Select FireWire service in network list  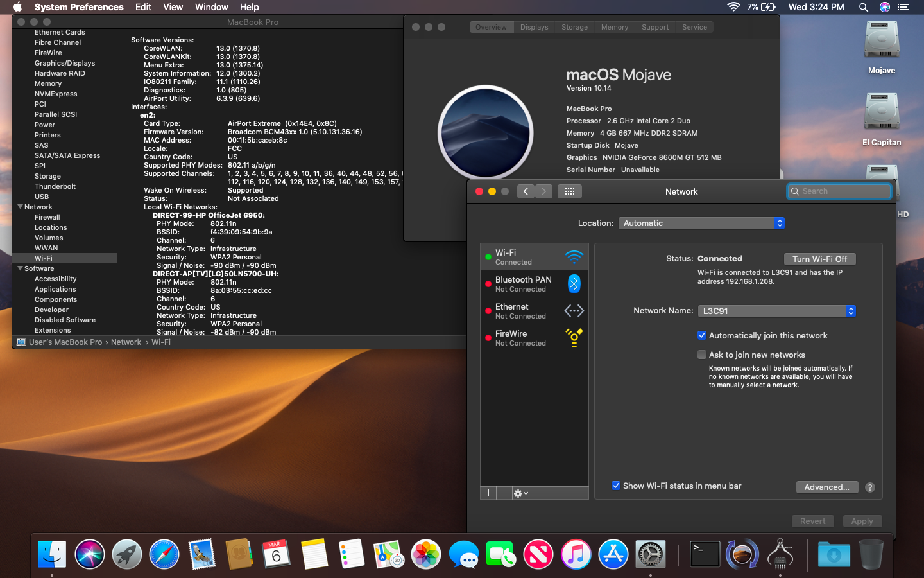pyautogui.click(x=535, y=338)
